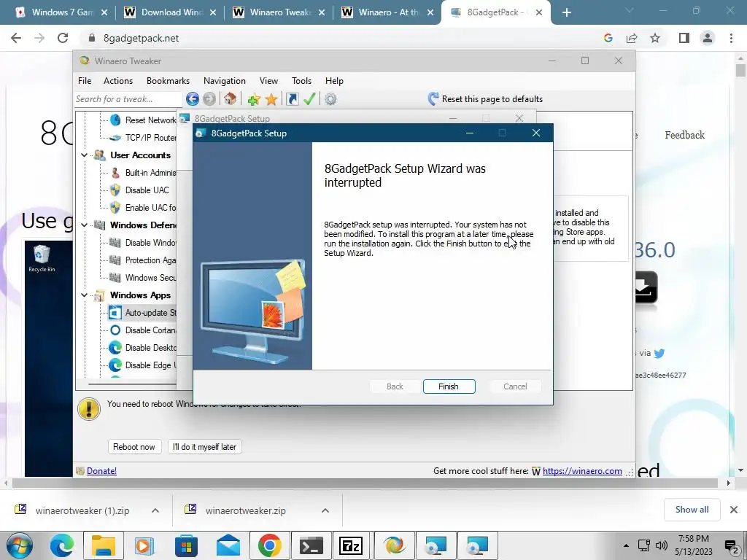Open the Help menu in Winaero Tweaker
747x560 pixels.
(x=334, y=80)
